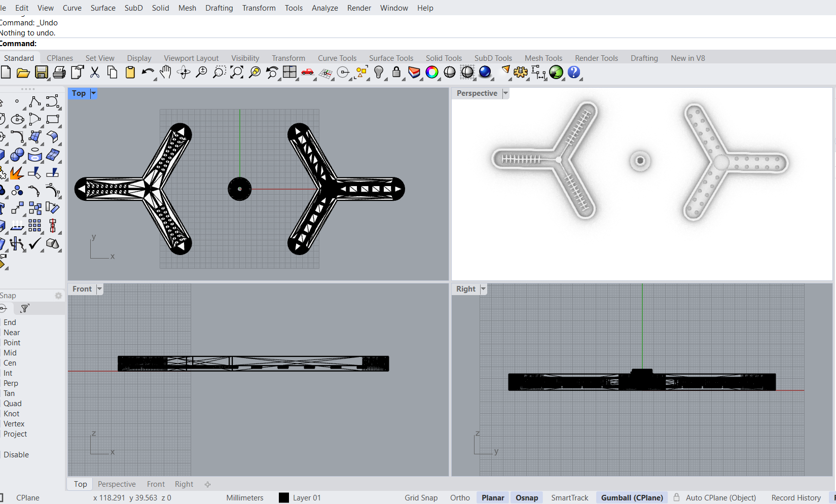The height and width of the screenshot is (504, 836).
Task: Click the black Layer 01 color swatch
Action: tap(284, 498)
